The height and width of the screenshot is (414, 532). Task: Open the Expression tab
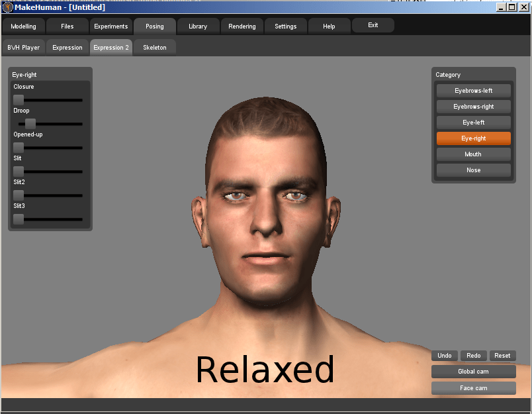tap(67, 47)
